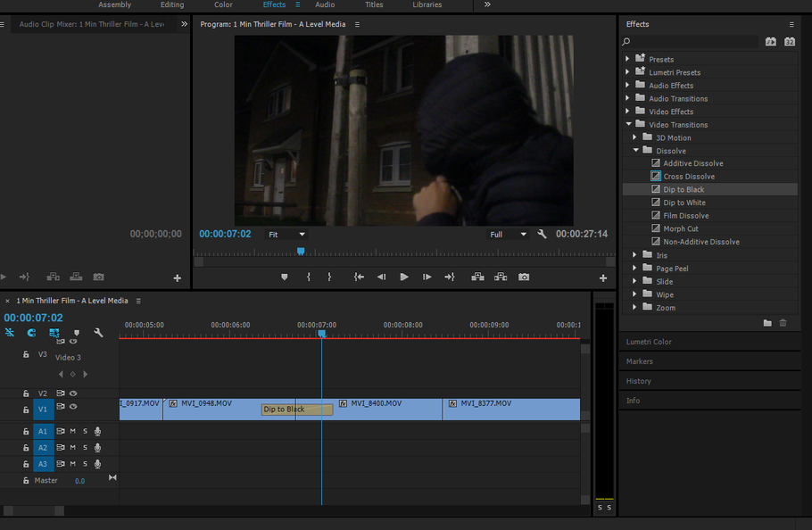Open the History panel
812x530 pixels.
tap(638, 381)
